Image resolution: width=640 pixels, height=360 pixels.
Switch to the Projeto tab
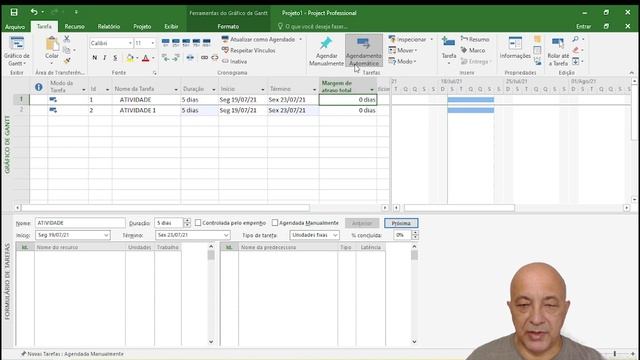[142, 27]
